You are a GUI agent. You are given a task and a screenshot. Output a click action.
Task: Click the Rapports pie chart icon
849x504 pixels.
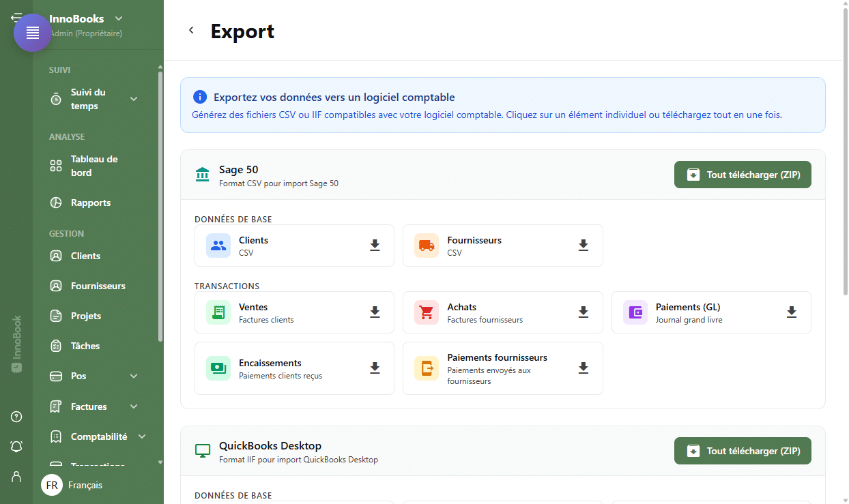point(56,203)
